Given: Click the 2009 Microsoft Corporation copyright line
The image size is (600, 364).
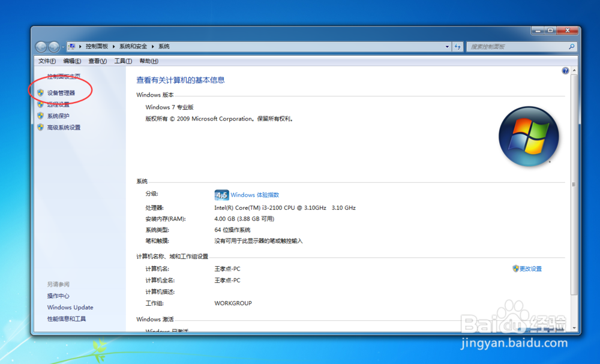Looking at the screenshot, I should tap(219, 119).
